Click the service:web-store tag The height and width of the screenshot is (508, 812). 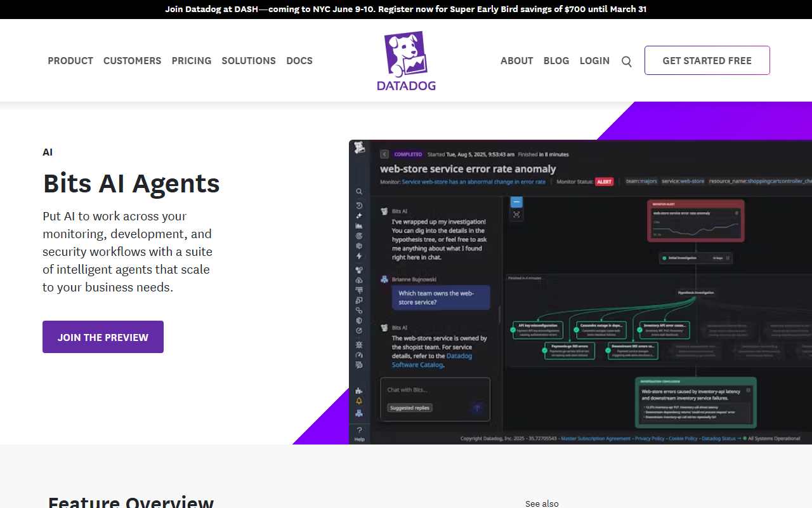pyautogui.click(x=683, y=182)
